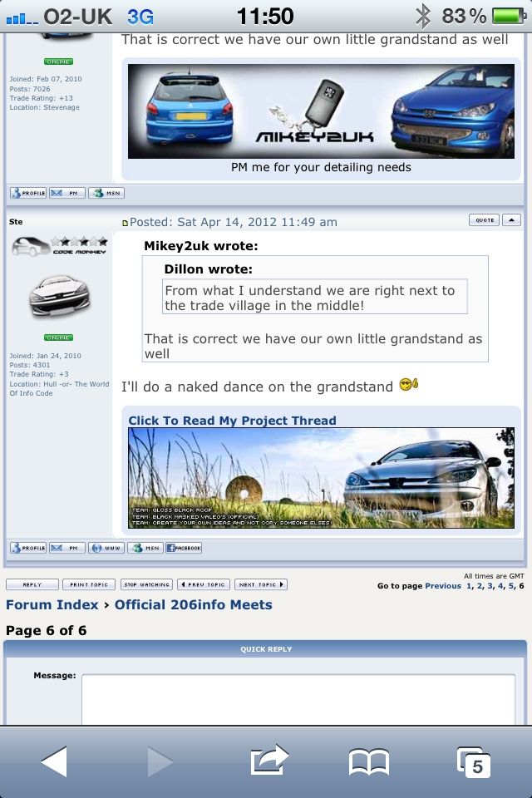The width and height of the screenshot is (532, 798).
Task: Tap the Safari back arrow
Action: 54,761
